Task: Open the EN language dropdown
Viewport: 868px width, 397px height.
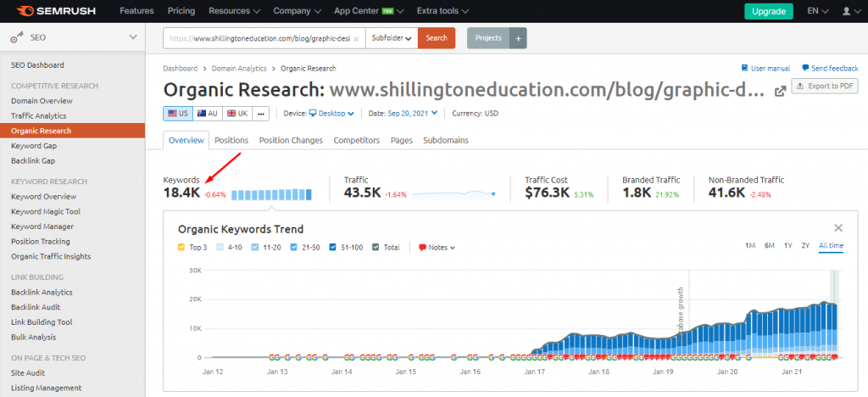Action: click(818, 11)
